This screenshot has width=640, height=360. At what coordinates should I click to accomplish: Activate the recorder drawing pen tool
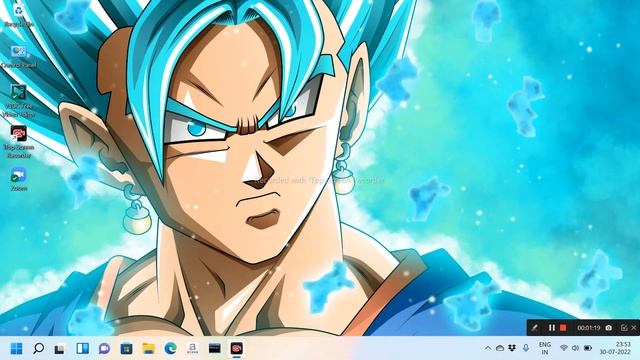(x=534, y=328)
